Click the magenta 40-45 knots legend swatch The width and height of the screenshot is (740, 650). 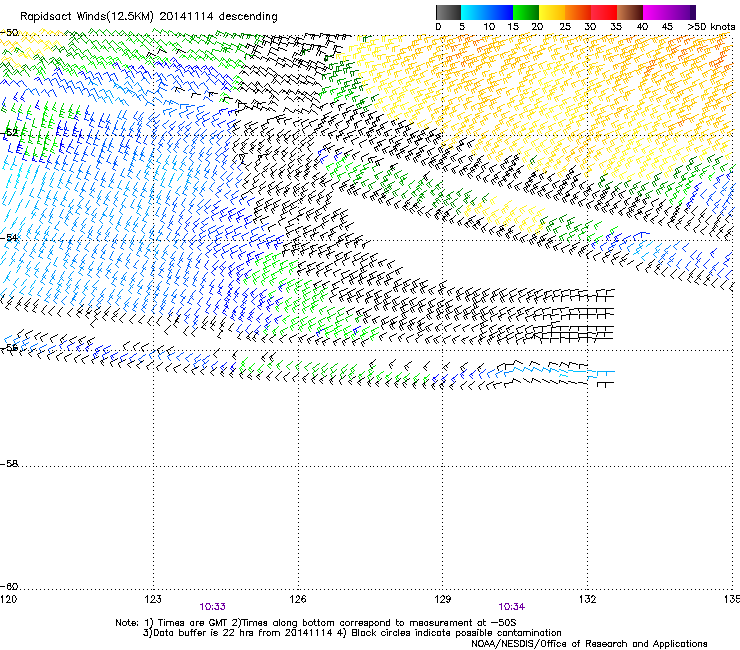[x=656, y=12]
